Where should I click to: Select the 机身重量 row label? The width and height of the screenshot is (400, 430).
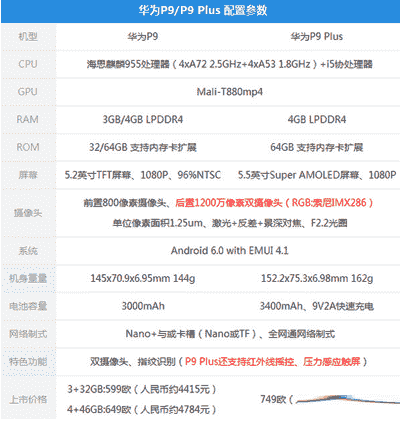tap(28, 278)
